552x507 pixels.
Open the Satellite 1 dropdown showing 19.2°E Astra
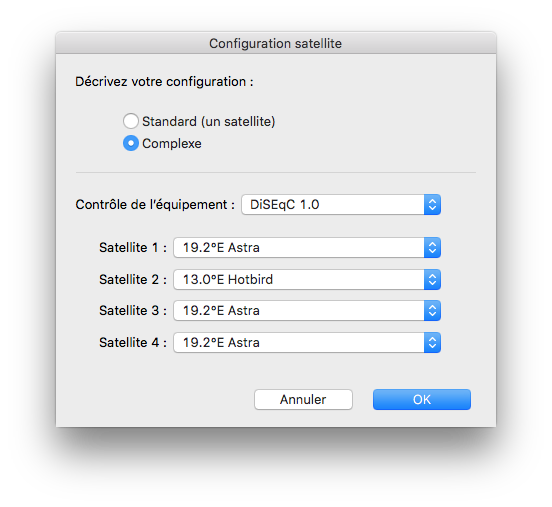tap(307, 248)
